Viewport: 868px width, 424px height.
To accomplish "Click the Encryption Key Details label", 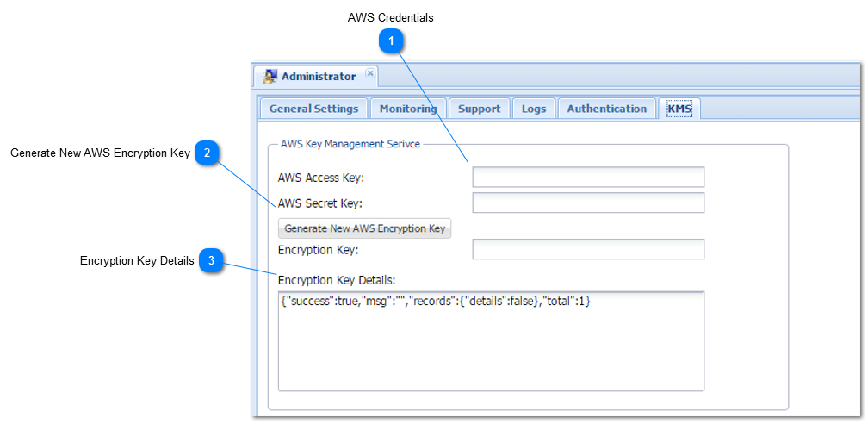I will [337, 279].
